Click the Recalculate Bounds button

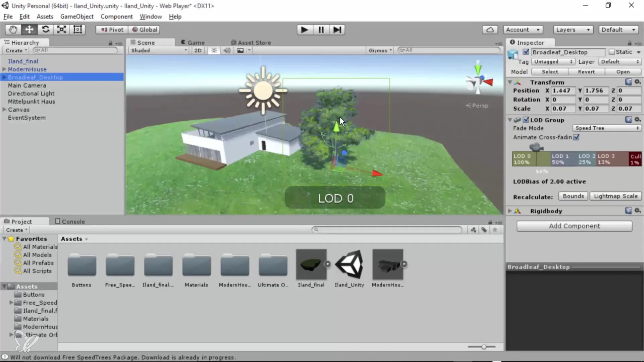coord(573,196)
